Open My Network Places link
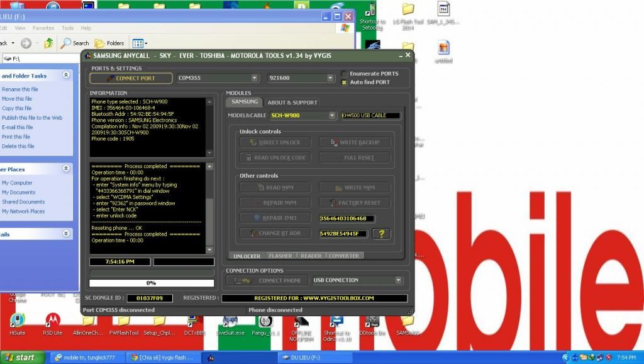 pos(23,212)
